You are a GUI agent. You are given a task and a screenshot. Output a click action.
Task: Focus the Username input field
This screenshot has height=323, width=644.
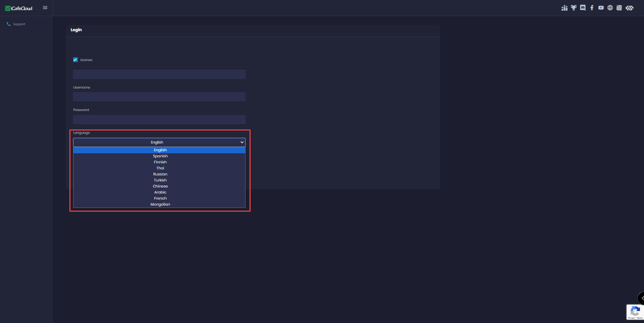[159, 97]
